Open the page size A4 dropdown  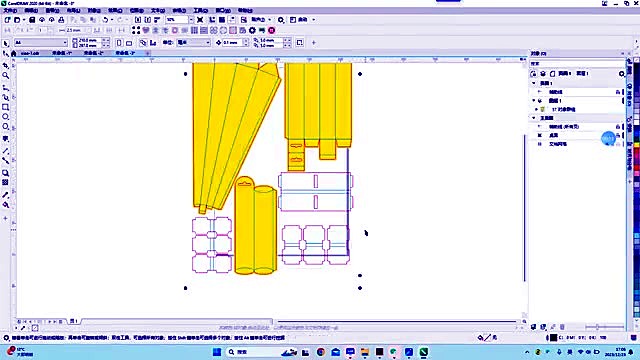point(65,42)
